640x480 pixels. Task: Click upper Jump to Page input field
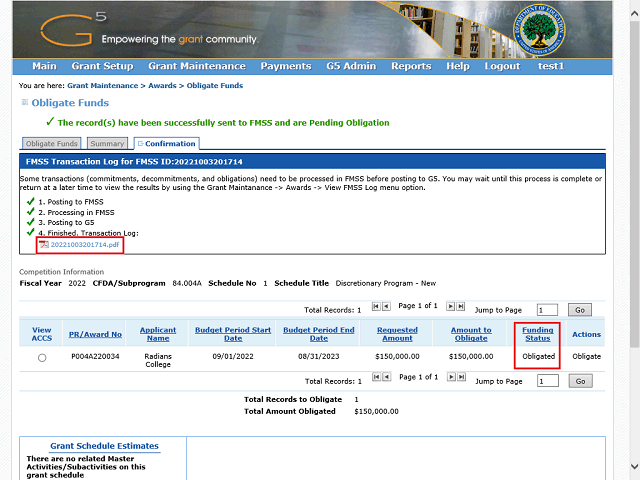(547, 310)
